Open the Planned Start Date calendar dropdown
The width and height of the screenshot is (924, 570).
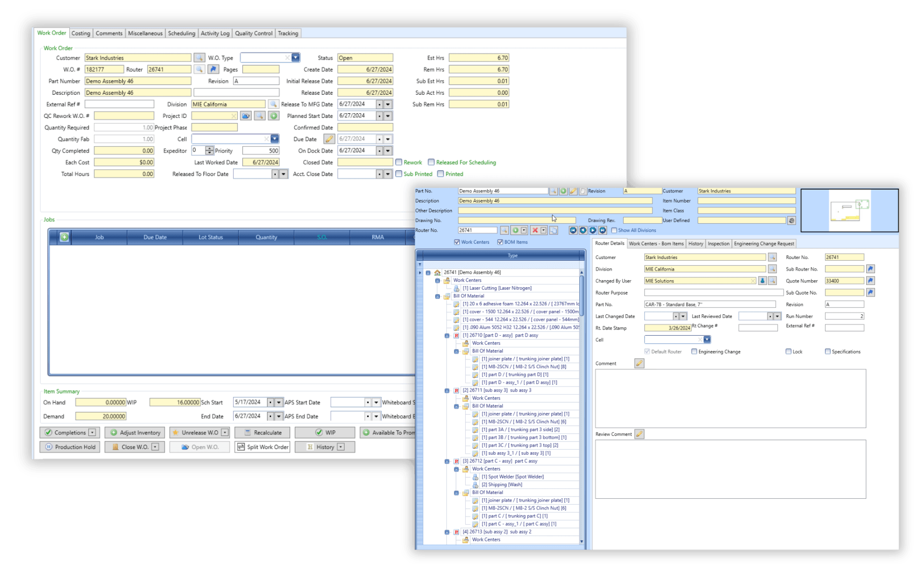coord(388,116)
